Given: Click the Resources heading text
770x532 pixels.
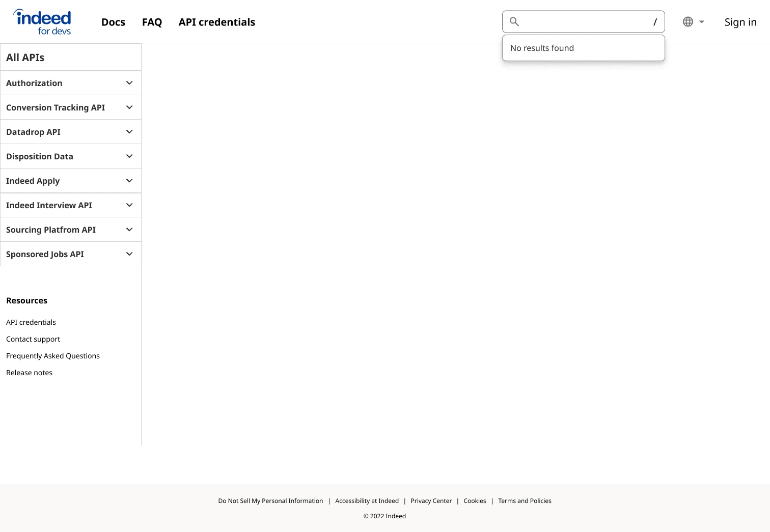Looking at the screenshot, I should (x=26, y=300).
